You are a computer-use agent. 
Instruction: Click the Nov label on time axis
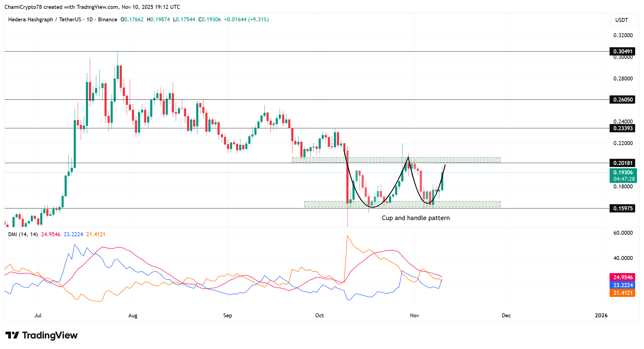pyautogui.click(x=414, y=315)
